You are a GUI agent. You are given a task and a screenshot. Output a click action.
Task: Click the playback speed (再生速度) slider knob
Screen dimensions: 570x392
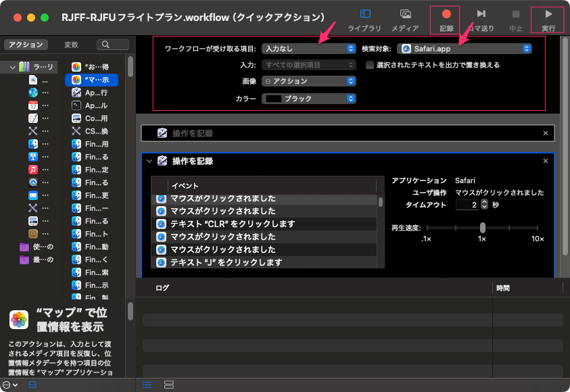point(483,228)
